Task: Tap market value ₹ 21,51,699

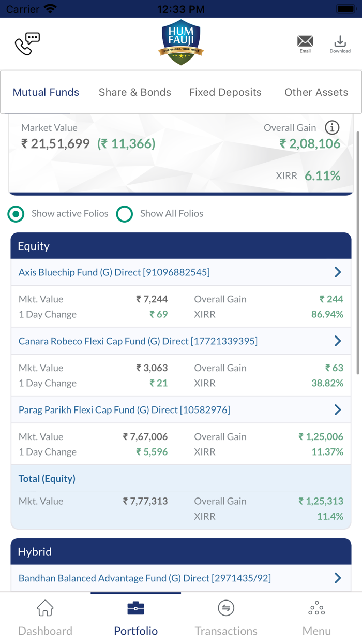Action: pyautogui.click(x=55, y=143)
